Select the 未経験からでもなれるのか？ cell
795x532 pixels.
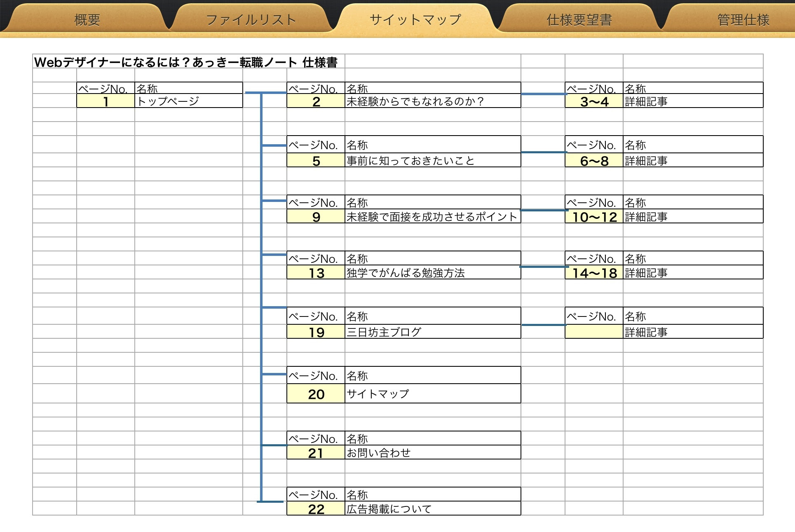tap(433, 101)
